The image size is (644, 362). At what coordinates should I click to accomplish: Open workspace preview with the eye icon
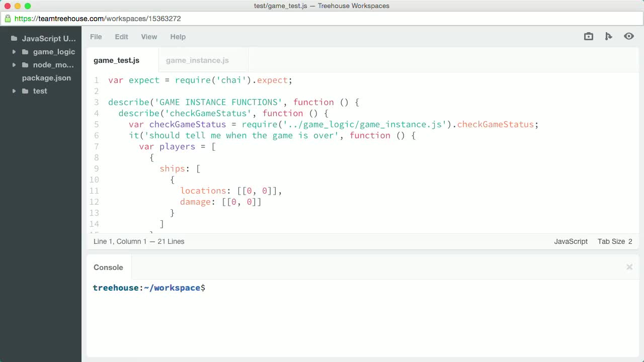[x=628, y=36]
